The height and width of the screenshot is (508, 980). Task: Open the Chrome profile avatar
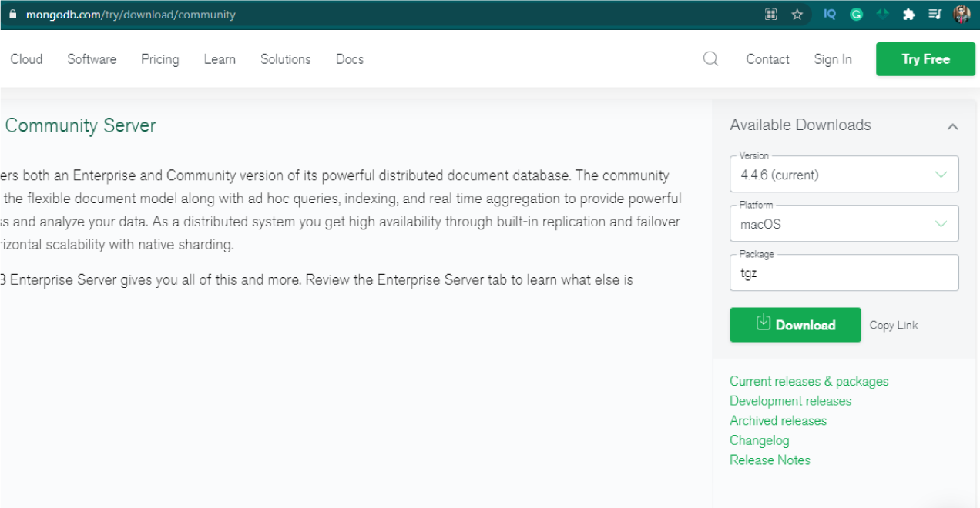tap(962, 15)
